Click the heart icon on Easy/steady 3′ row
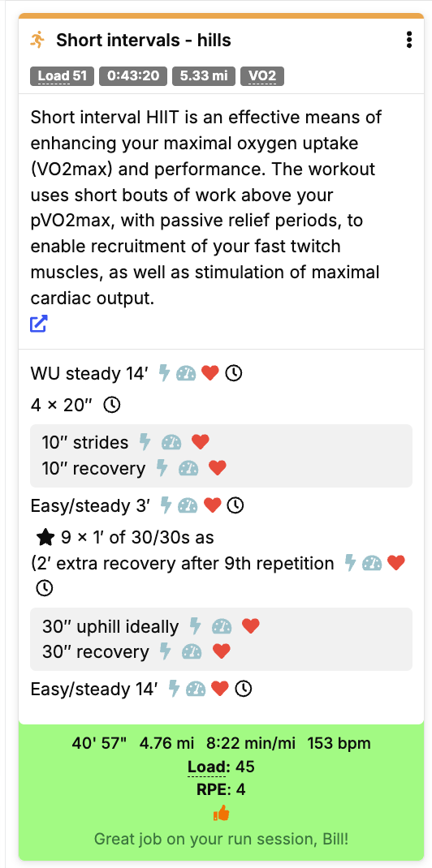432x868 pixels. 213,505
